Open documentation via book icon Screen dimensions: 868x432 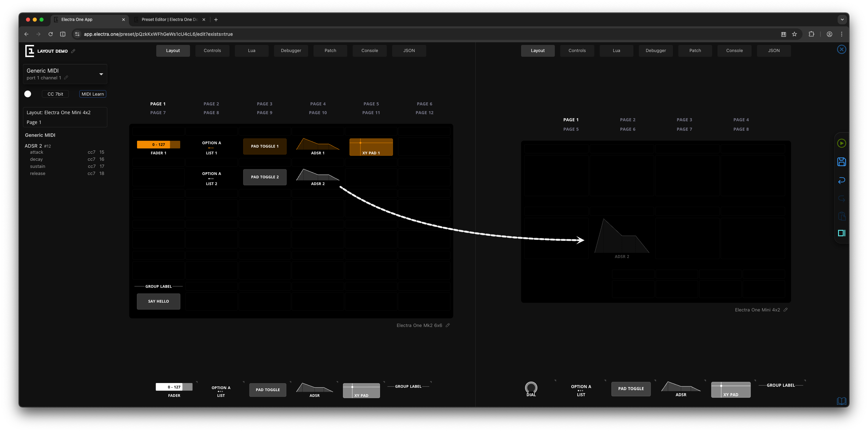click(842, 401)
